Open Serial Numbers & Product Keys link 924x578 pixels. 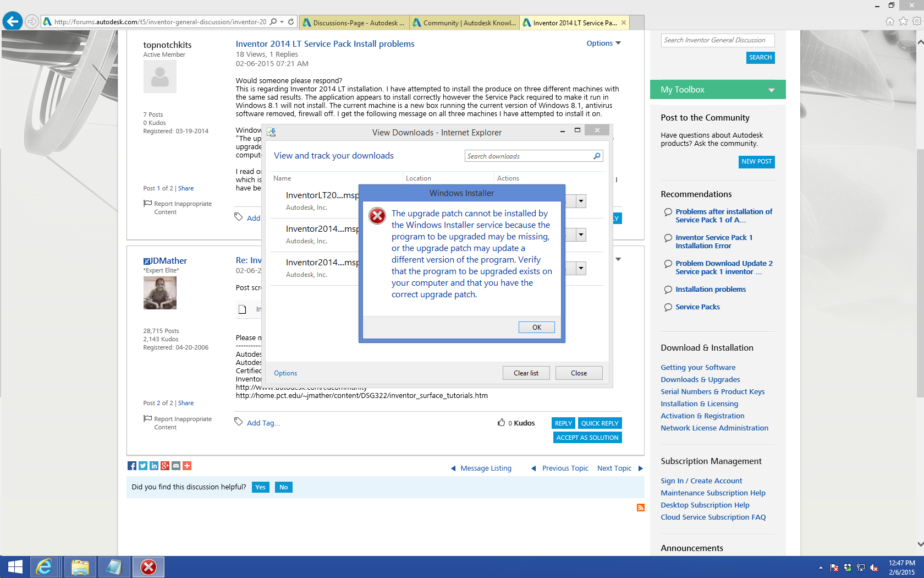coord(713,392)
